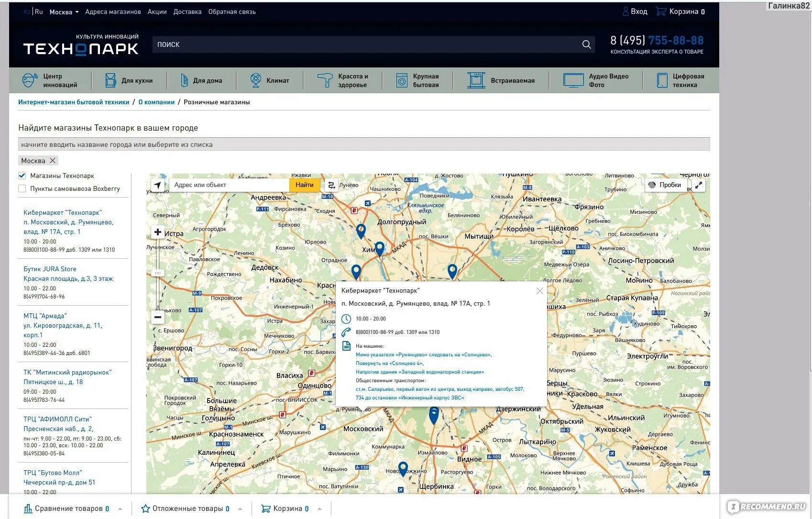Uncheck the Магазины Технопарк checkbox
This screenshot has height=519, width=812.
(x=22, y=176)
